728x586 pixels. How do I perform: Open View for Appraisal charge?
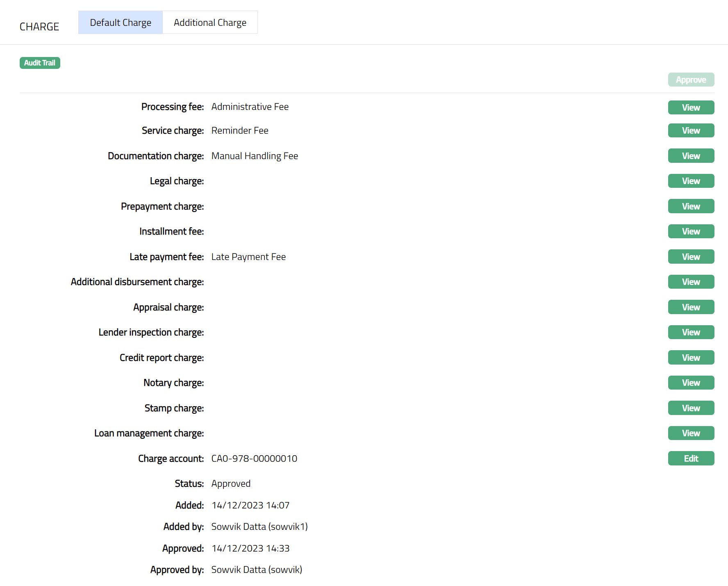pos(691,307)
